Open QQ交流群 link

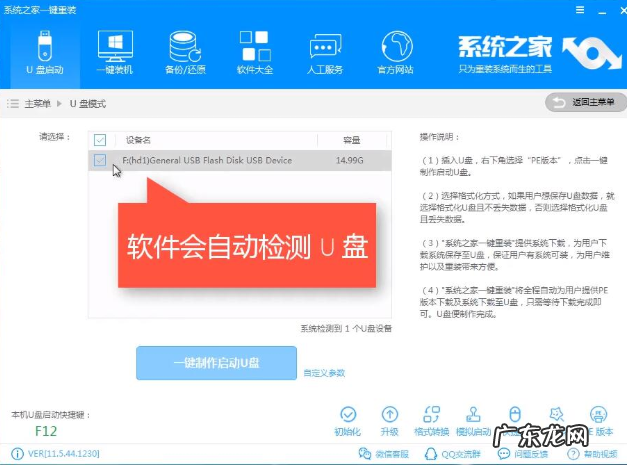tap(453, 454)
